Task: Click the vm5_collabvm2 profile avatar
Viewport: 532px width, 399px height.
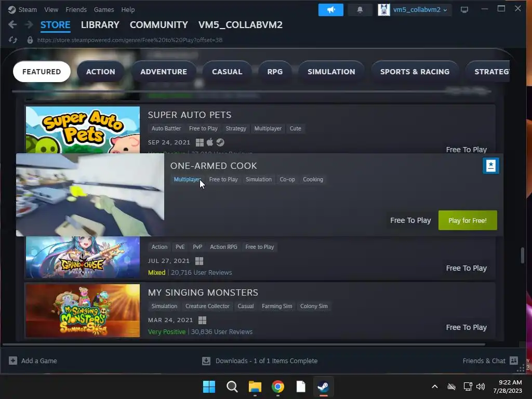Action: point(384,10)
